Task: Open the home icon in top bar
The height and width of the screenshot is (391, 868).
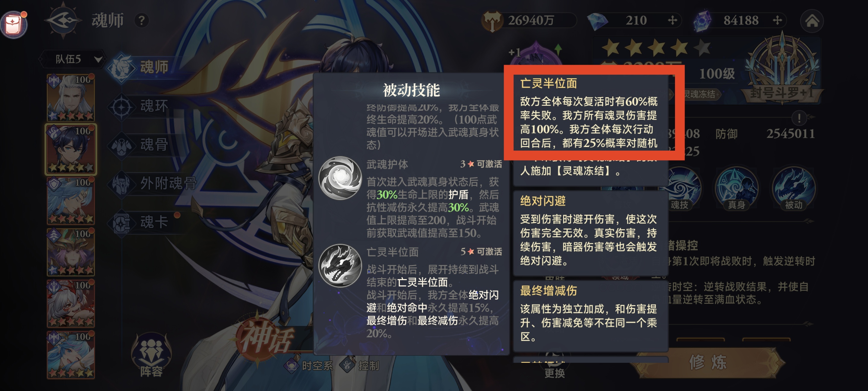Action: tap(812, 21)
